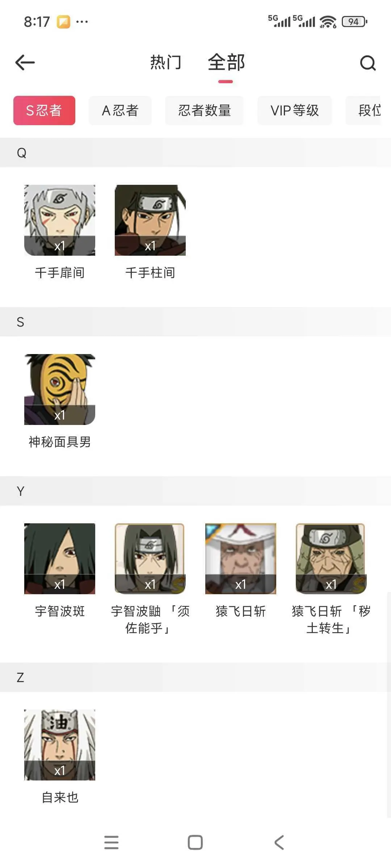
Task: Toggle the S忍者 filter chip
Action: pyautogui.click(x=44, y=110)
